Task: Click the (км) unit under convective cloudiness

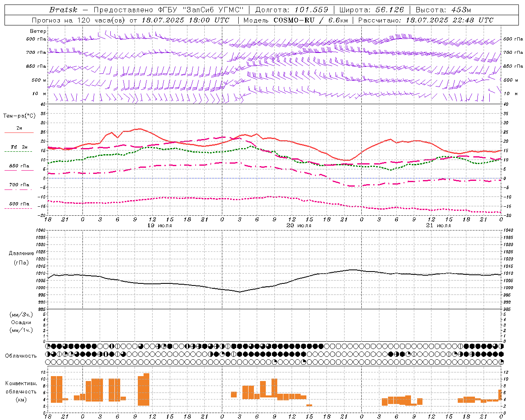Action: (x=21, y=399)
